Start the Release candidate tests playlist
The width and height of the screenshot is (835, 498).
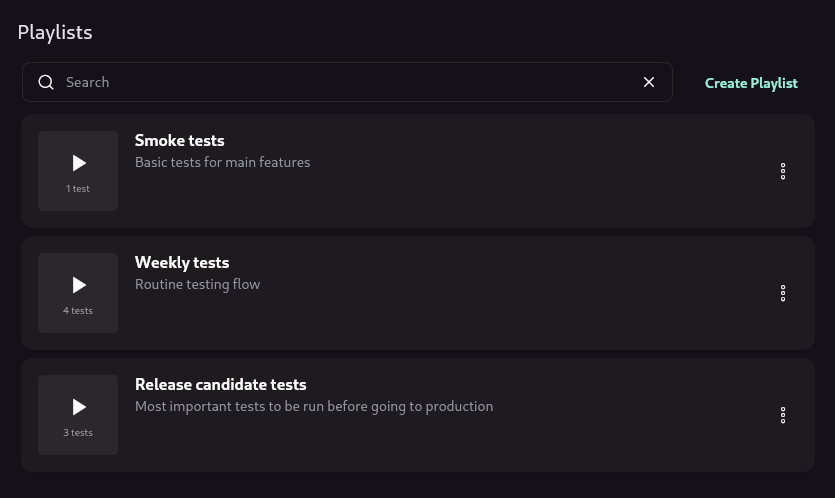coord(79,407)
